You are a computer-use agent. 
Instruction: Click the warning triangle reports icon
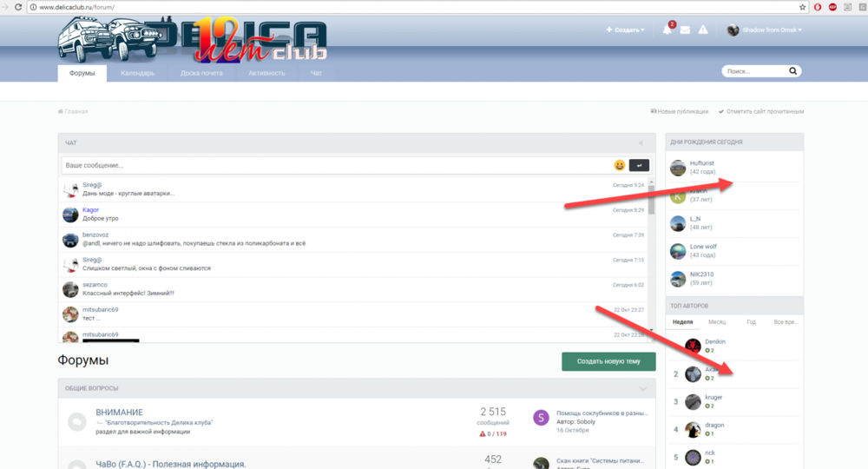[703, 30]
